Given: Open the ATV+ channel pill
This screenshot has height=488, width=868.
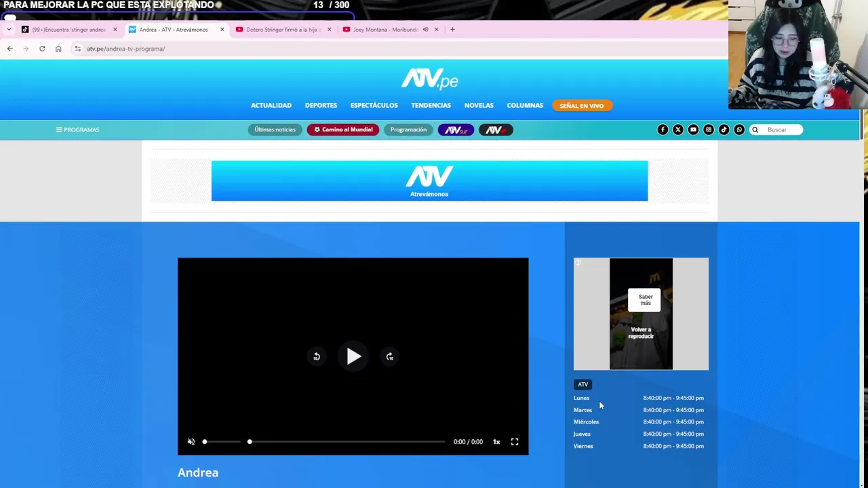Looking at the screenshot, I should [496, 129].
